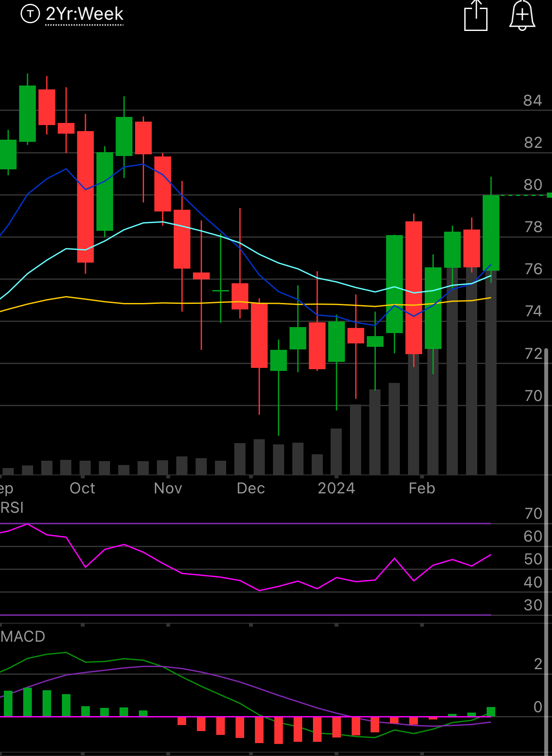The image size is (552, 756).
Task: Tap the 80 price axis label
Action: click(533, 185)
